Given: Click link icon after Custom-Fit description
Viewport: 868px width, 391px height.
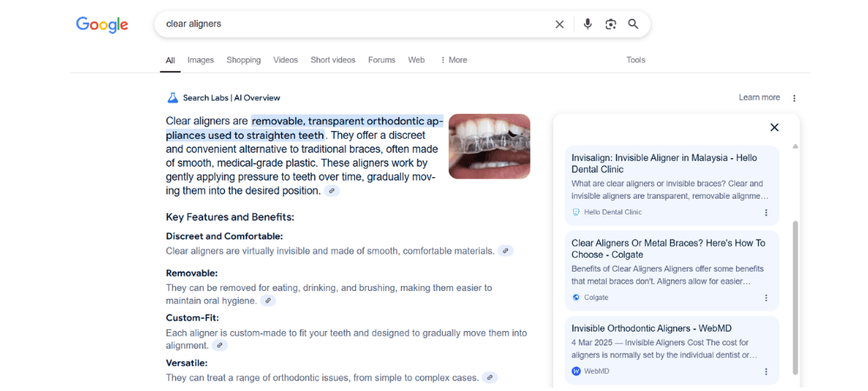Looking at the screenshot, I should coord(220,345).
